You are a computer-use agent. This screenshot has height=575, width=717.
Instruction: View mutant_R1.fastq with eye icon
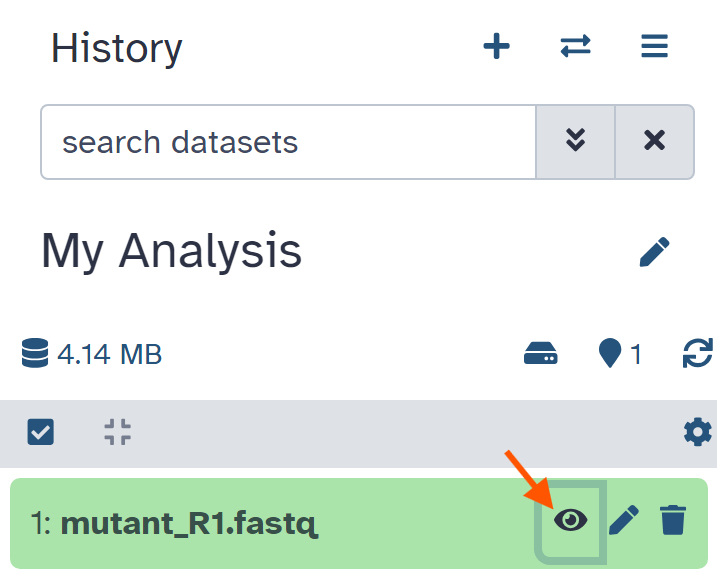pos(571,521)
